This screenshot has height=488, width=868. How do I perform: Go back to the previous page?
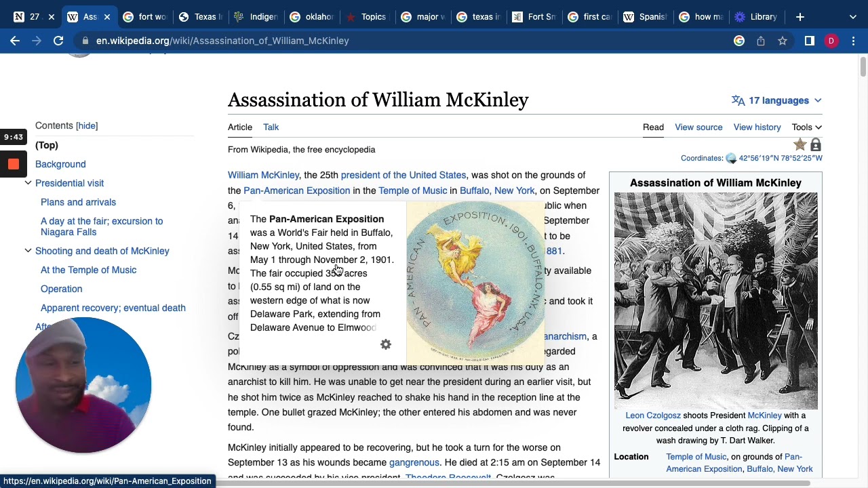[x=15, y=41]
